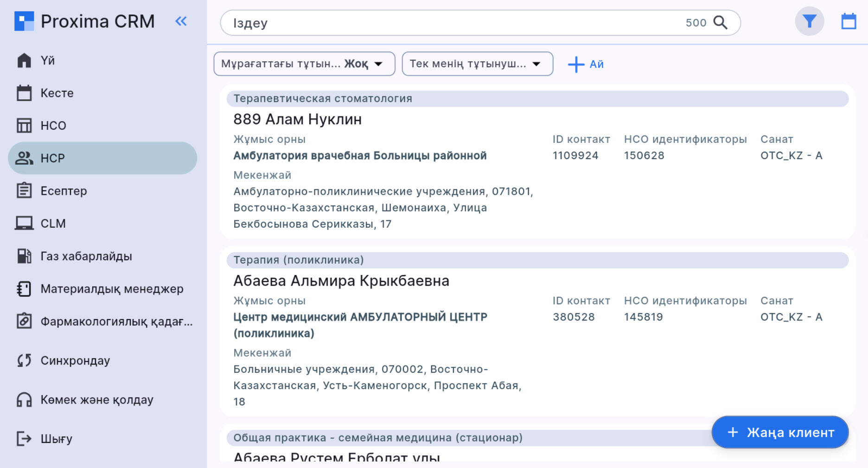Image resolution: width=868 pixels, height=468 pixels.
Task: Open the Кесте schedule menu item
Action: tap(57, 93)
